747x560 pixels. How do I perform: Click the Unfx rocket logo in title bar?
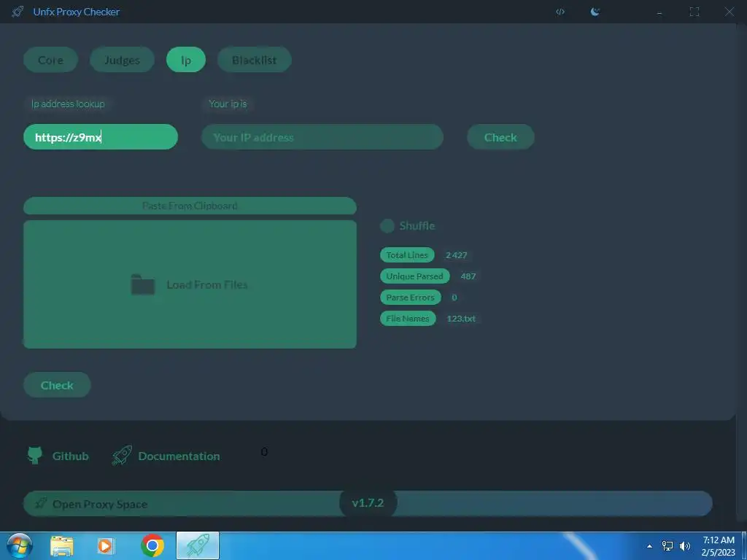(x=18, y=12)
